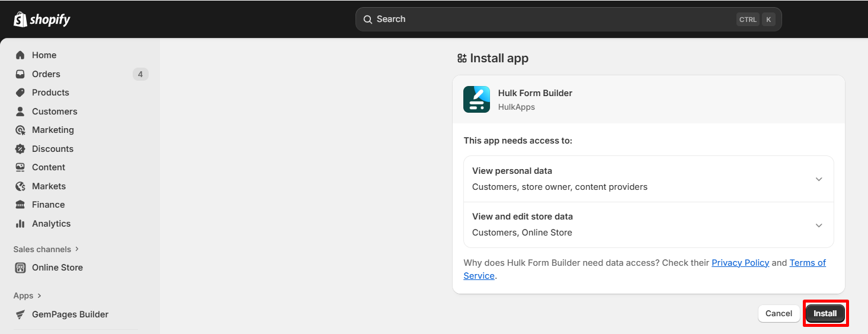
Task: Click the Discounts badge icon
Action: click(x=20, y=149)
